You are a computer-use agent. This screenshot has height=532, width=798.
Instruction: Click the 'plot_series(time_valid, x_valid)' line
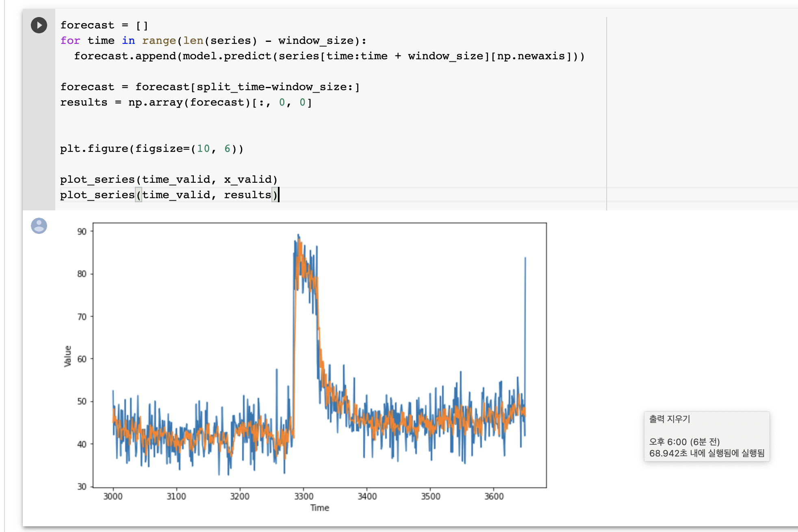[x=169, y=179]
